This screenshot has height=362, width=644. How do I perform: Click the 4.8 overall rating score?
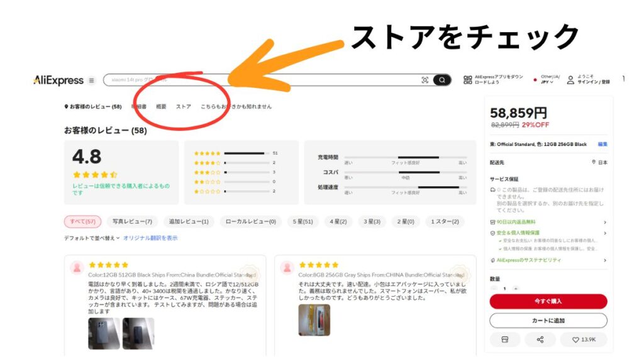pyautogui.click(x=87, y=156)
